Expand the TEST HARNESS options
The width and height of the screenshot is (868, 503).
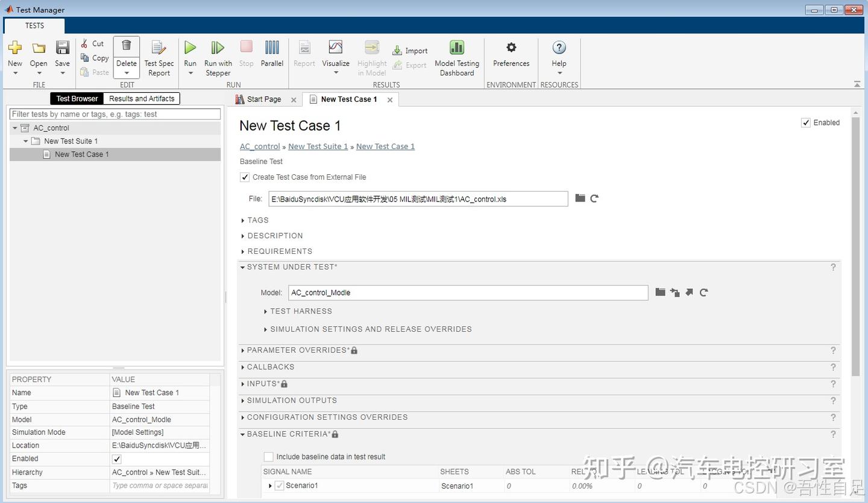tap(266, 311)
